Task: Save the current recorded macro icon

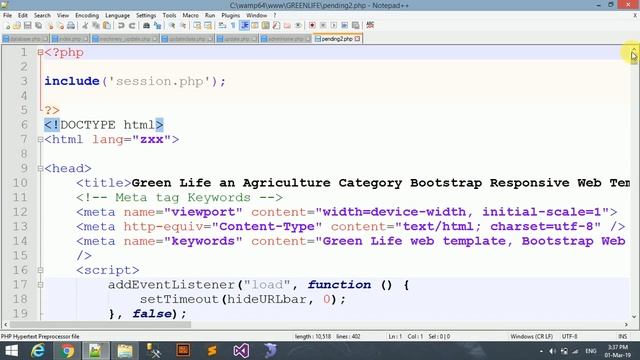Action: tap(356, 25)
